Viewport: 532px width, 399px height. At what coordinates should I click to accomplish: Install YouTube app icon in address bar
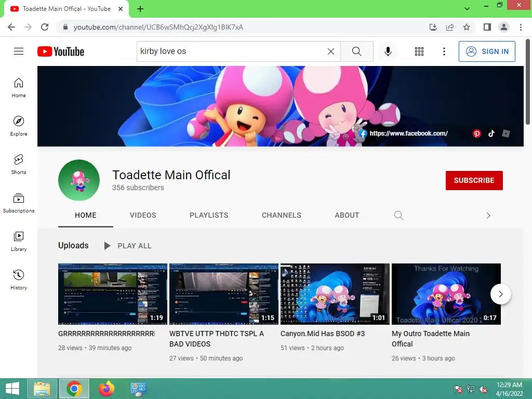pos(433,27)
